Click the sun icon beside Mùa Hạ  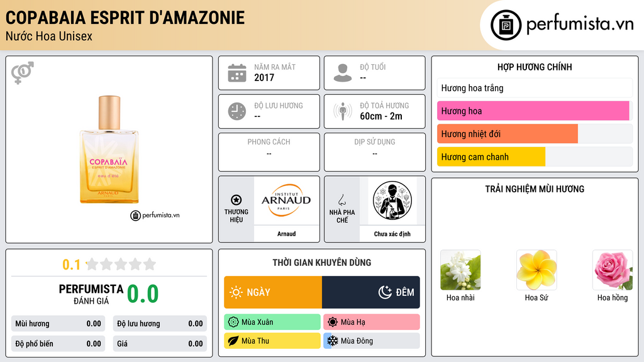[333, 322]
